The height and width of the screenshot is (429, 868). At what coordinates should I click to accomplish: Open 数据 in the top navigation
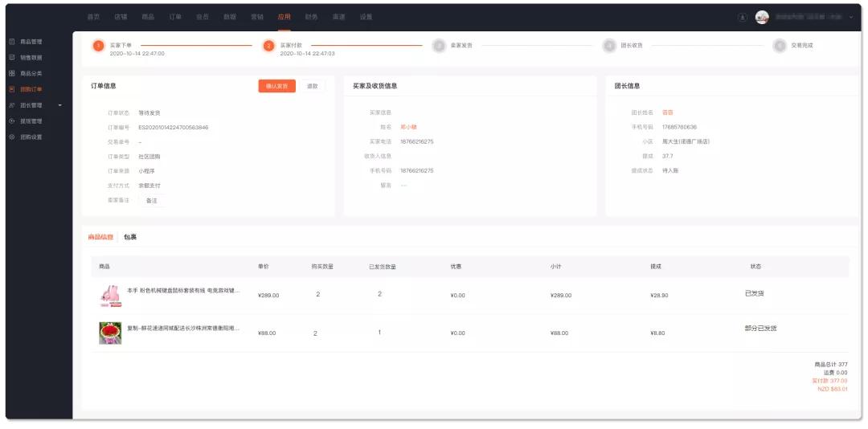pos(230,17)
